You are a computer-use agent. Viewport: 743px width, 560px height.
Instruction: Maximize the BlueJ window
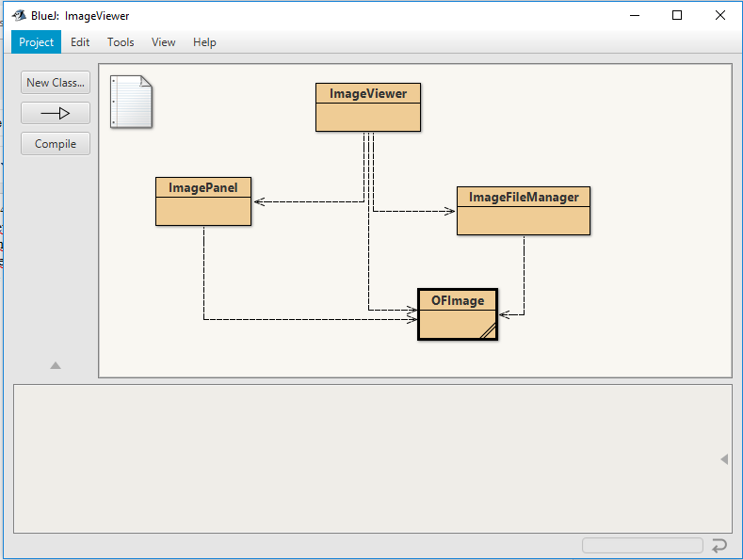(x=677, y=16)
